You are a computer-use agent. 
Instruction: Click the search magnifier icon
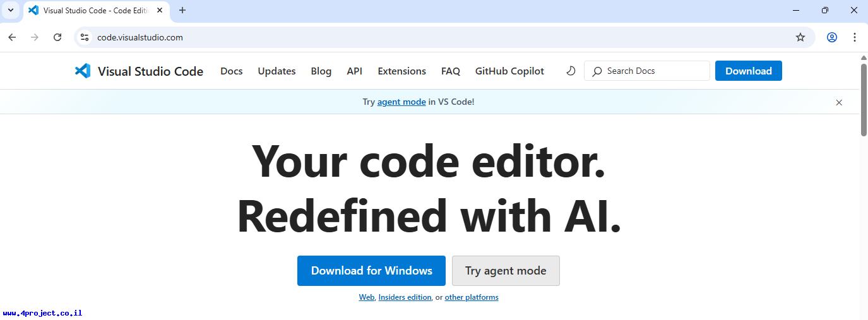click(597, 71)
